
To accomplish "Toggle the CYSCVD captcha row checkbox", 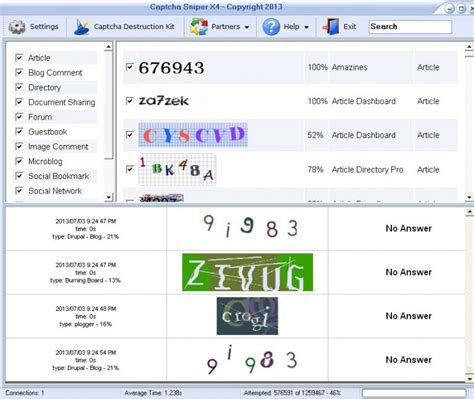I will [130, 135].
